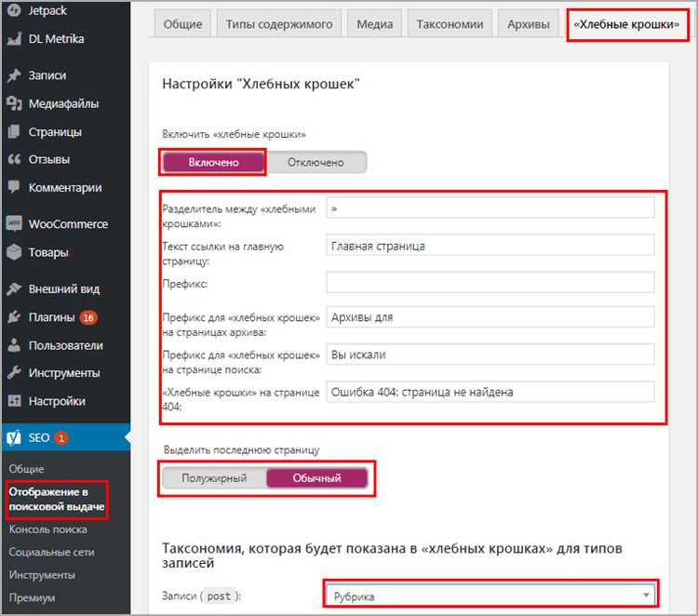The width and height of the screenshot is (698, 616).
Task: Click the pin icon next to Записи
Action: click(14, 75)
